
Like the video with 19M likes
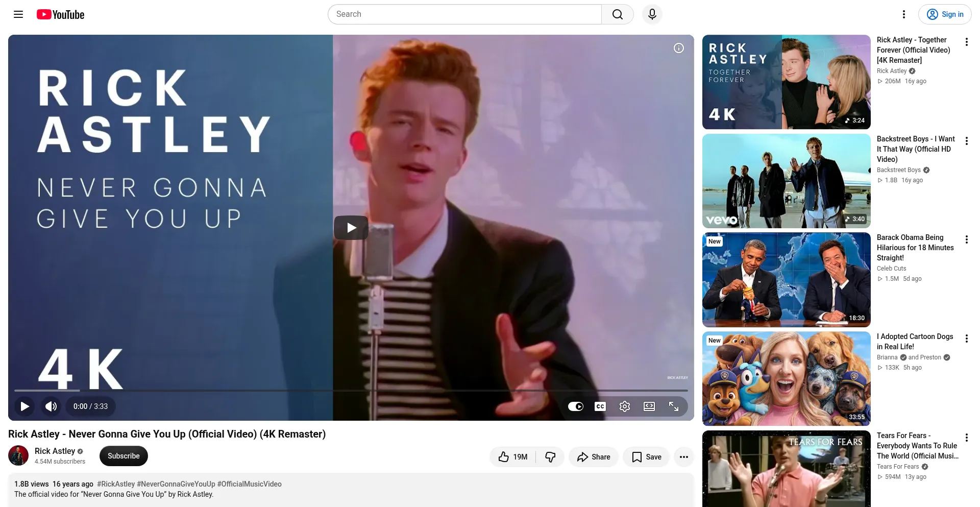click(x=513, y=457)
